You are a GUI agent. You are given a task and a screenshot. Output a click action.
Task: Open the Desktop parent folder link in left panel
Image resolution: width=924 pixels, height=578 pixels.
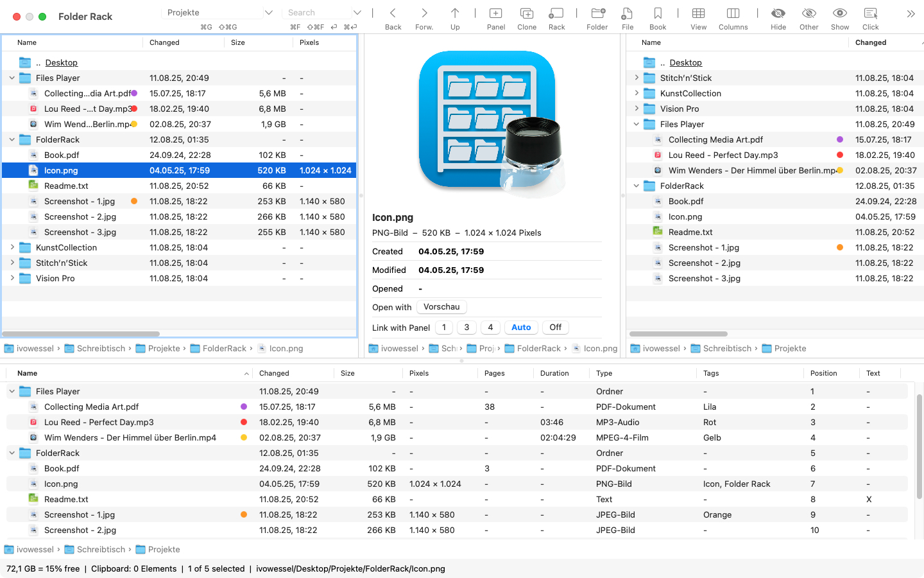[62, 63]
